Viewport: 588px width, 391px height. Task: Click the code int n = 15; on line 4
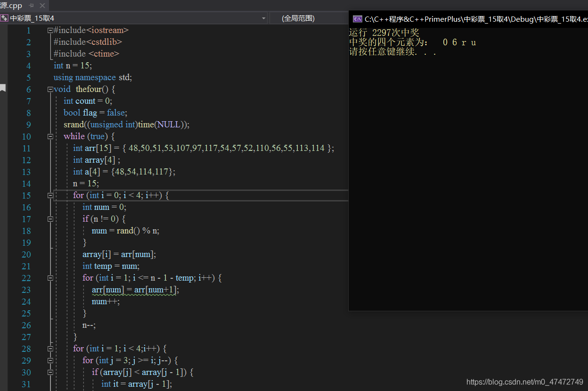point(73,66)
